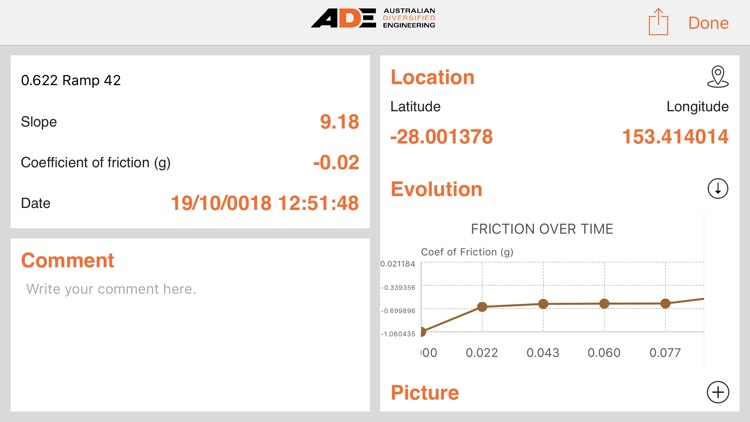Click the Location section heading
Screen dimensions: 750x422
[x=432, y=77]
